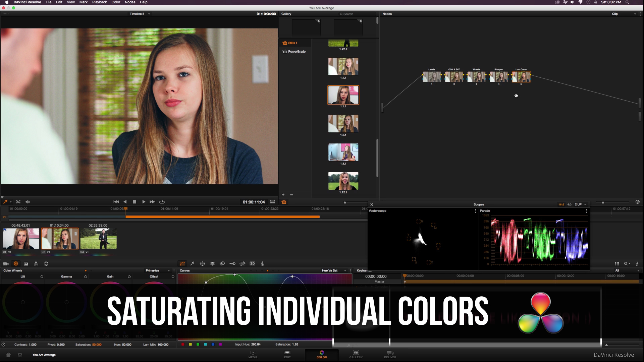Select the 3D keyer tool

click(253, 264)
